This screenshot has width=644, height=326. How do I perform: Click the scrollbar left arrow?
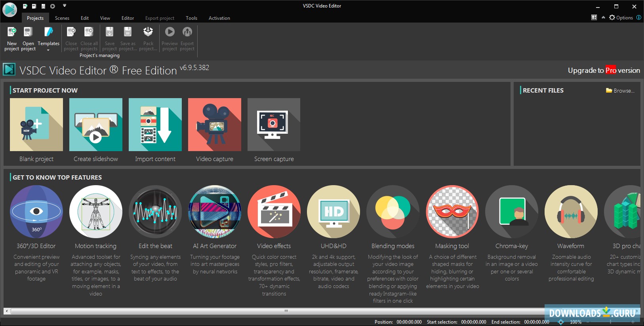point(7,311)
